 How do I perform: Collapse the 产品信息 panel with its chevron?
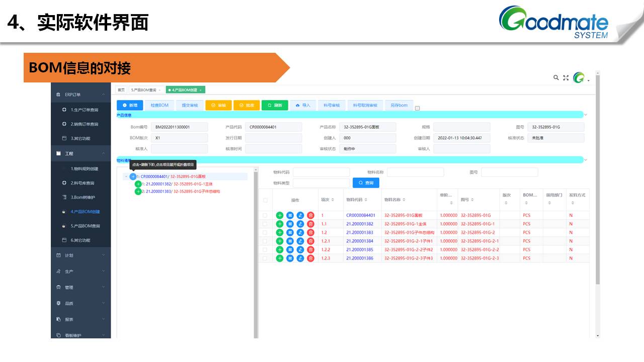click(586, 115)
